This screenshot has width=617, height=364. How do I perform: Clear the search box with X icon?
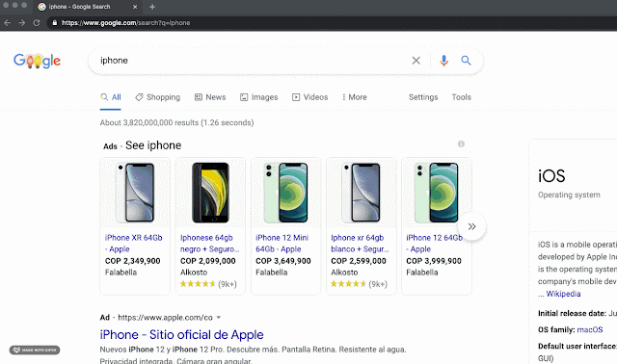(x=416, y=60)
